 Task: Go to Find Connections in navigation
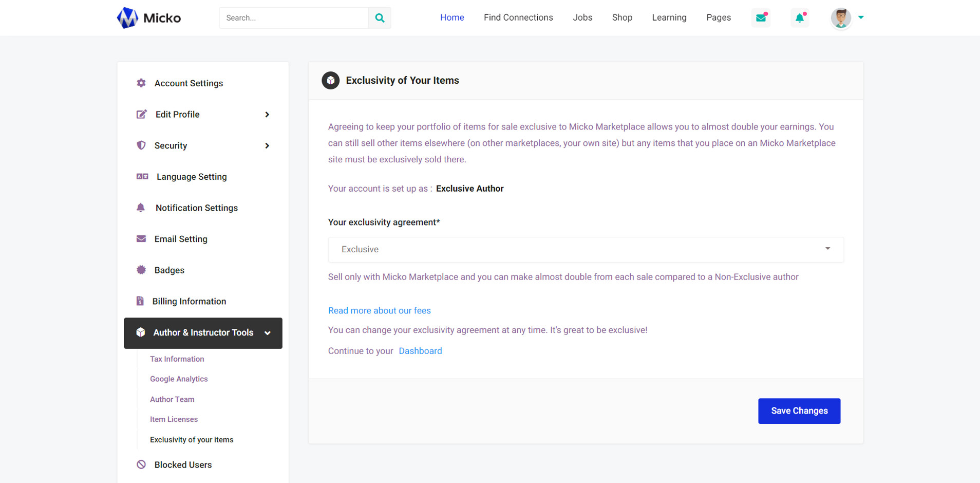tap(518, 17)
